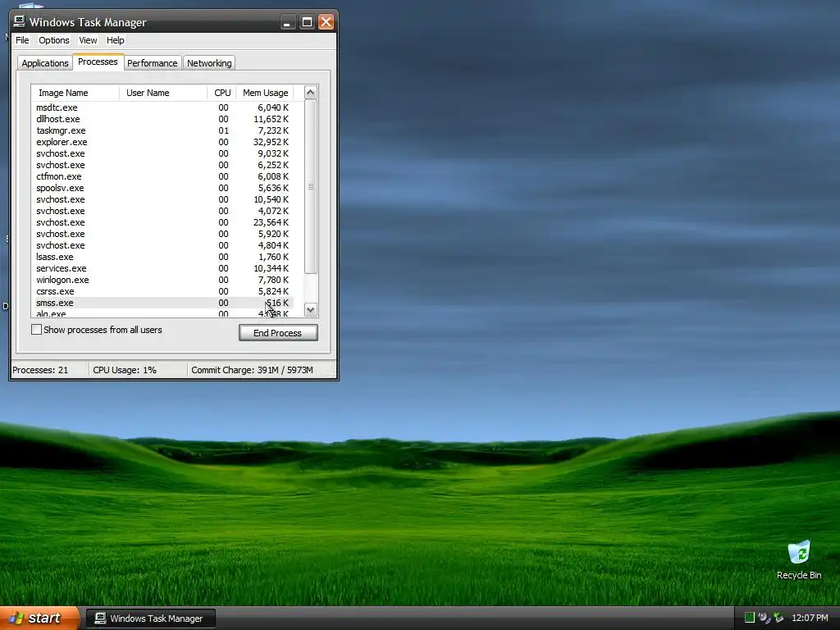Switch to the Networking tab
The image size is (840, 630).
tap(209, 63)
